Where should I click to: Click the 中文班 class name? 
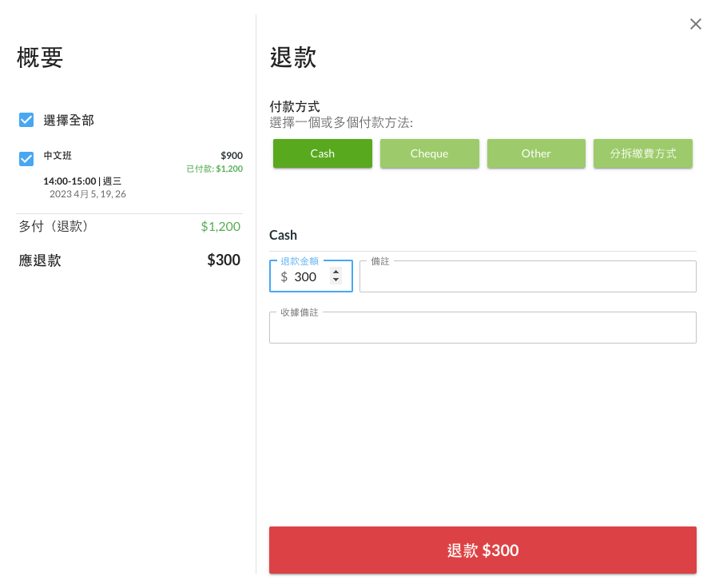click(58, 156)
